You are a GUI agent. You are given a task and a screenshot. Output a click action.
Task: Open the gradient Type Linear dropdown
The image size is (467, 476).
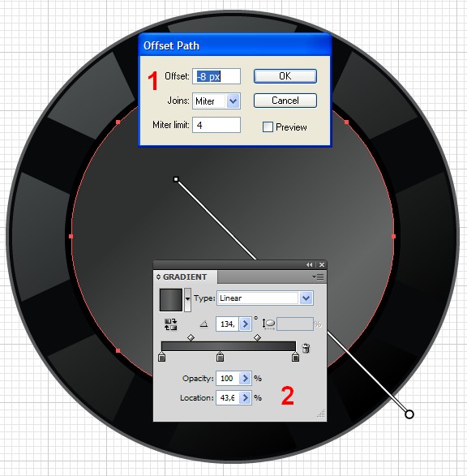pyautogui.click(x=306, y=298)
